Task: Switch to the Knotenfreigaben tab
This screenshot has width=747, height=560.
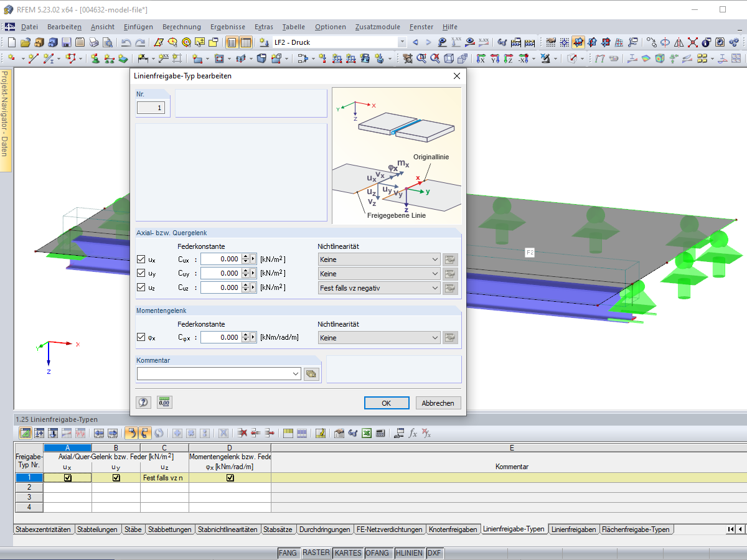Action: [453, 530]
